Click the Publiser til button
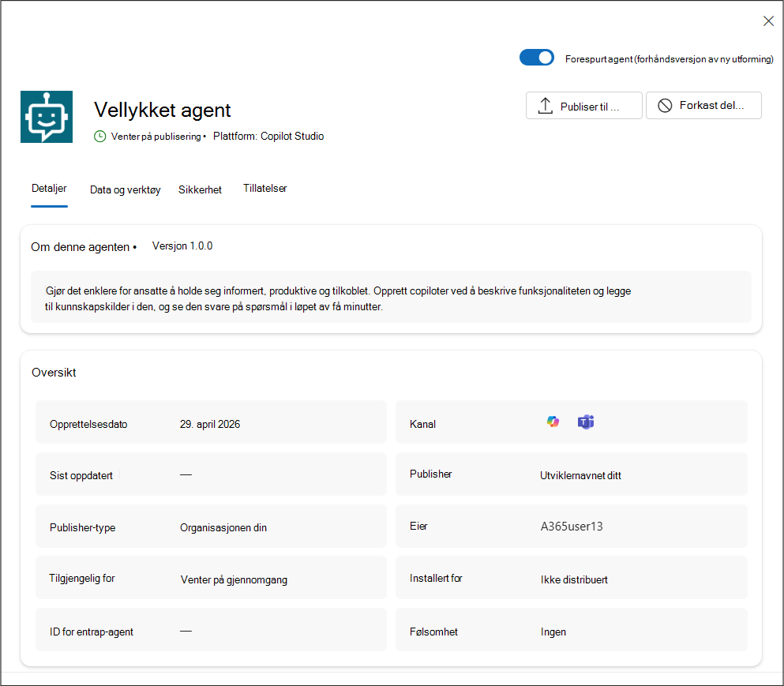Image resolution: width=784 pixels, height=686 pixels. 584,106
